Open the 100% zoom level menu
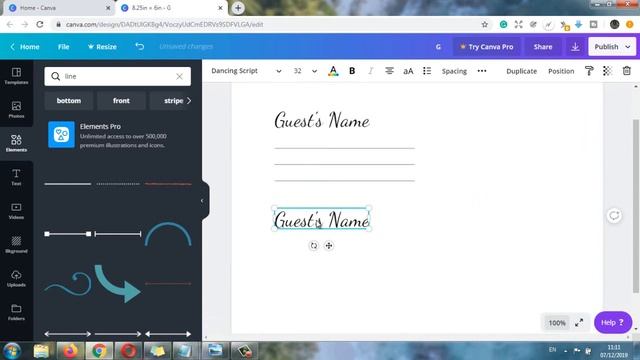640x360 pixels. pyautogui.click(x=557, y=323)
